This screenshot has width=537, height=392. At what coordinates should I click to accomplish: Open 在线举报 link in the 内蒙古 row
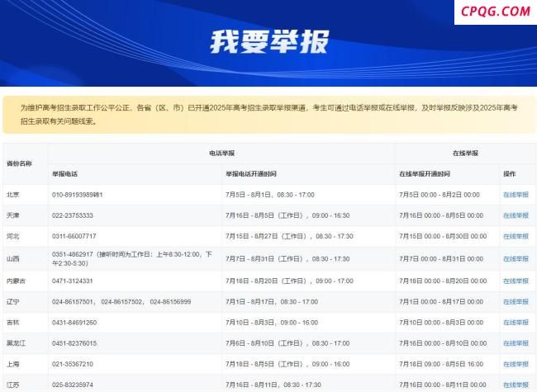(516, 281)
